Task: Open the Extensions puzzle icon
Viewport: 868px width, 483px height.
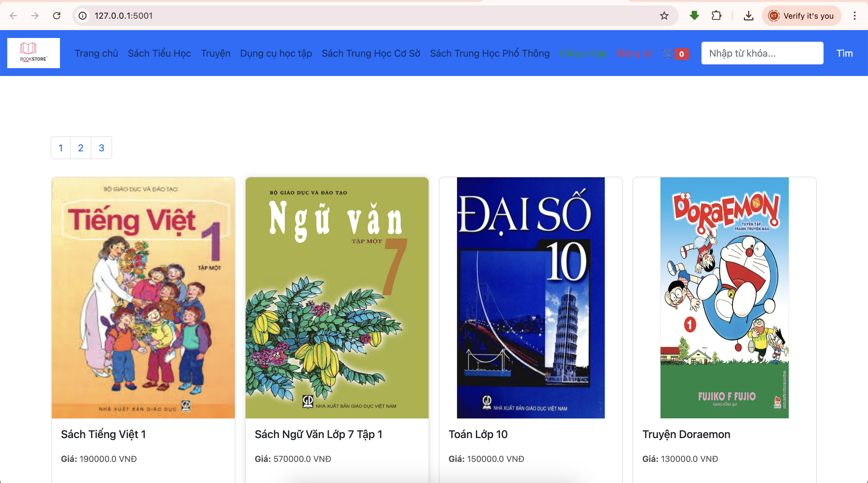Action: (716, 15)
